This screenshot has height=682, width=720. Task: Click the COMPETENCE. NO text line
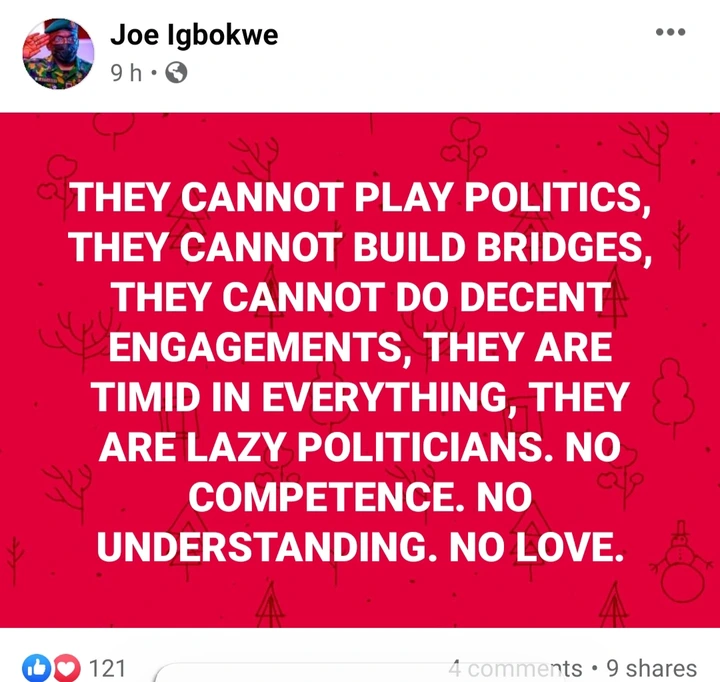pos(360,497)
